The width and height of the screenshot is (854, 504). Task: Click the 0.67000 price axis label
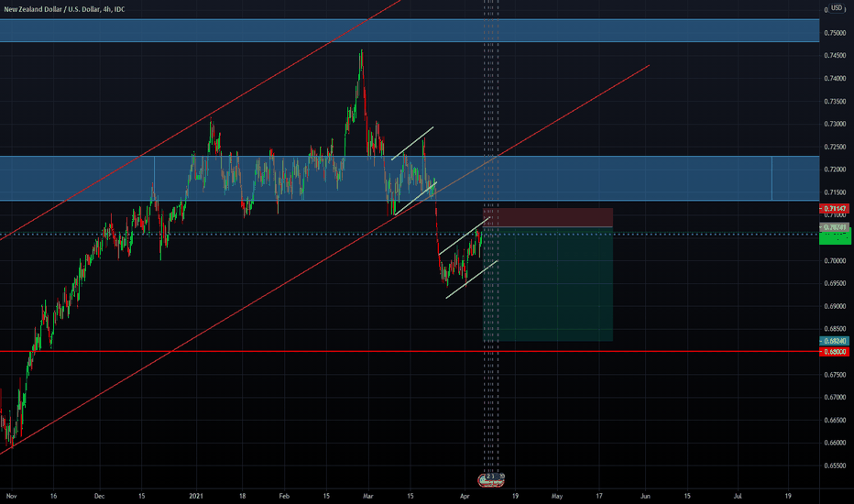click(x=835, y=397)
